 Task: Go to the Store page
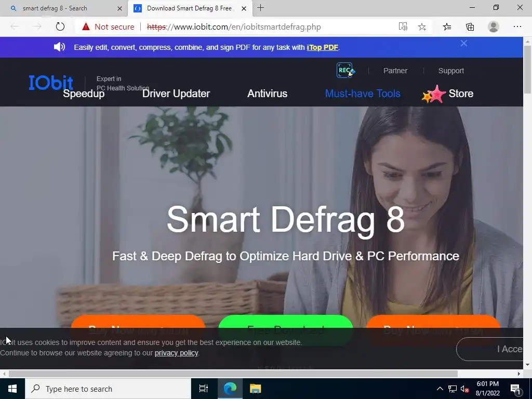[x=461, y=94]
